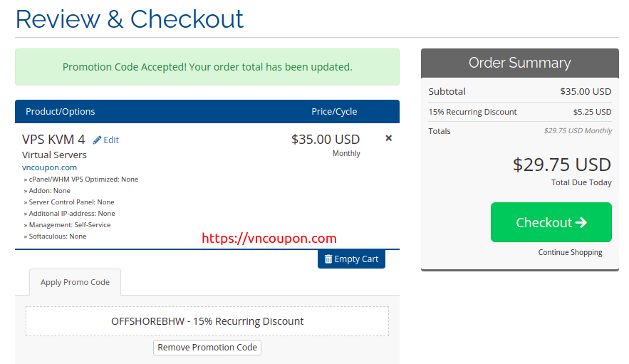Proceed with the green Checkout button
This screenshot has height=364, width=629.
tap(551, 222)
